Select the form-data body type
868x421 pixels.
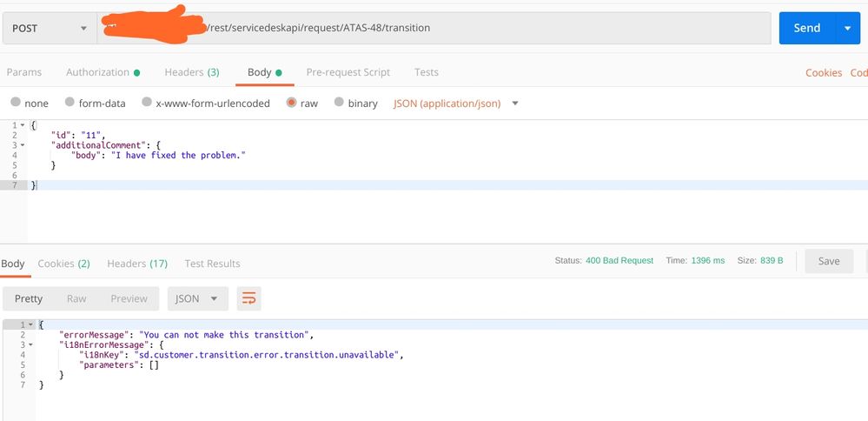pyautogui.click(x=96, y=103)
